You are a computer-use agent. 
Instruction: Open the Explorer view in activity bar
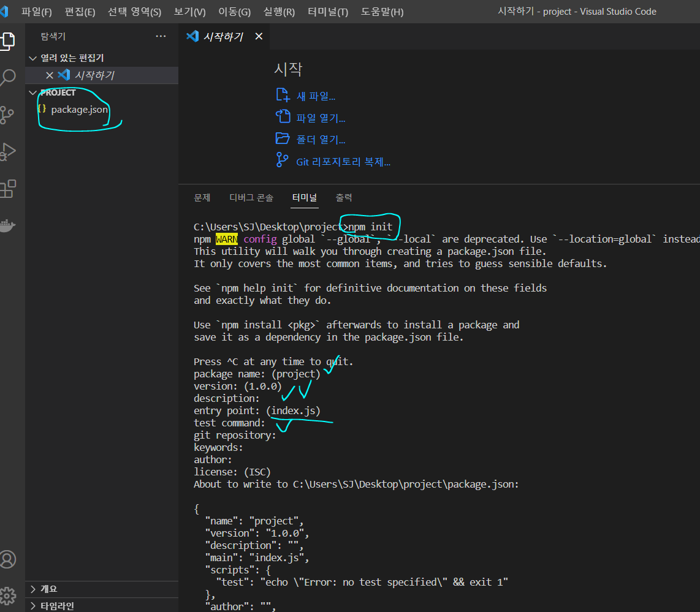(x=8, y=40)
